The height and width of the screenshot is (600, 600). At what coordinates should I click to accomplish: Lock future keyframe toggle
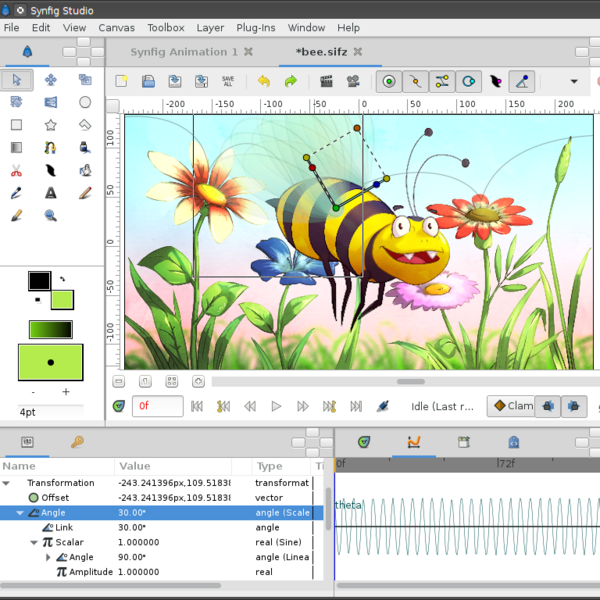tap(574, 406)
